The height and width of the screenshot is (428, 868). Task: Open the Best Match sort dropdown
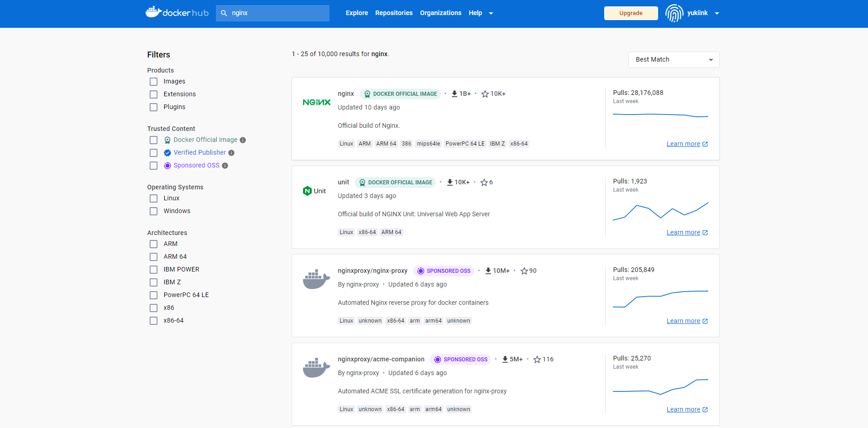(674, 60)
